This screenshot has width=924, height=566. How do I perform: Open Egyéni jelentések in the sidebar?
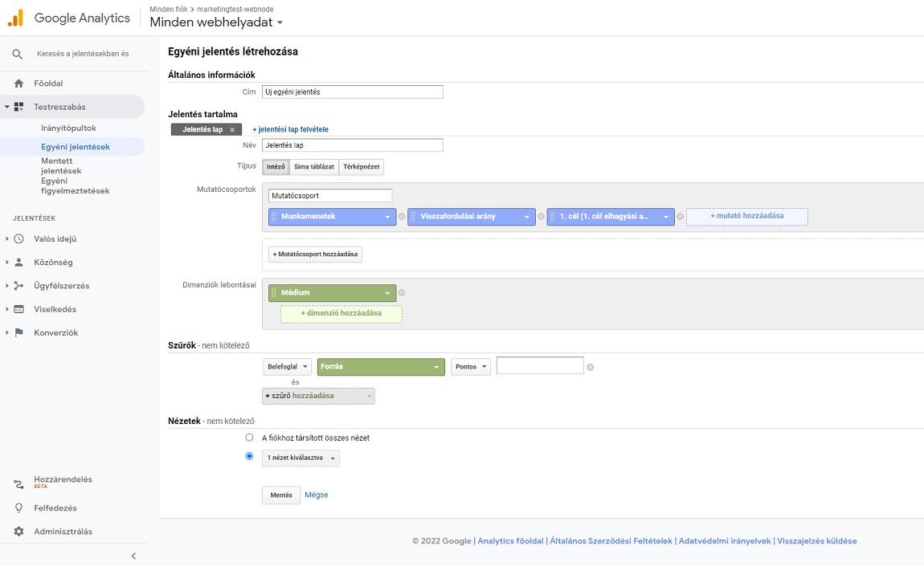[x=76, y=147]
